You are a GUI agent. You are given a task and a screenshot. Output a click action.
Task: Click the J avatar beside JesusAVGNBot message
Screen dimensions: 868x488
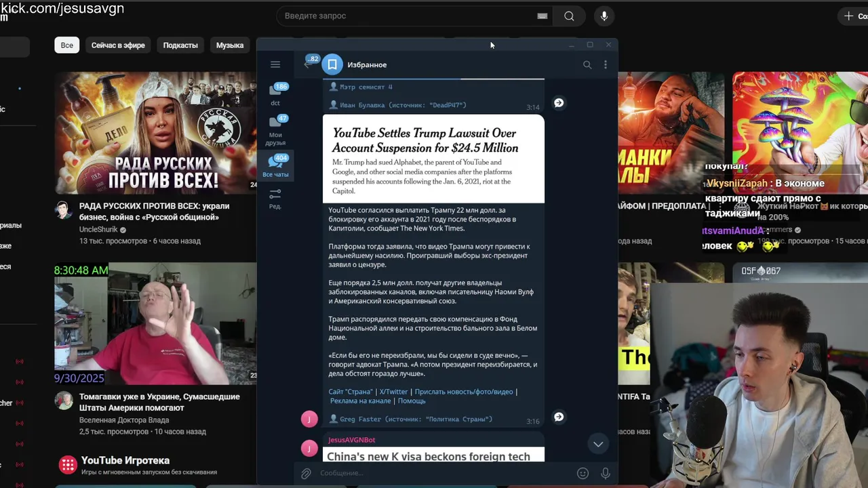coord(309,448)
